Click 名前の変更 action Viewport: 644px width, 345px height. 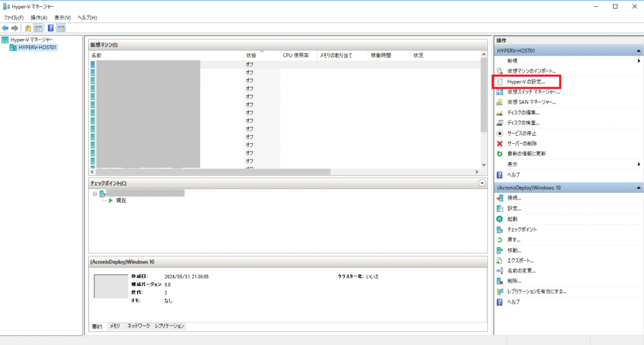pos(521,271)
